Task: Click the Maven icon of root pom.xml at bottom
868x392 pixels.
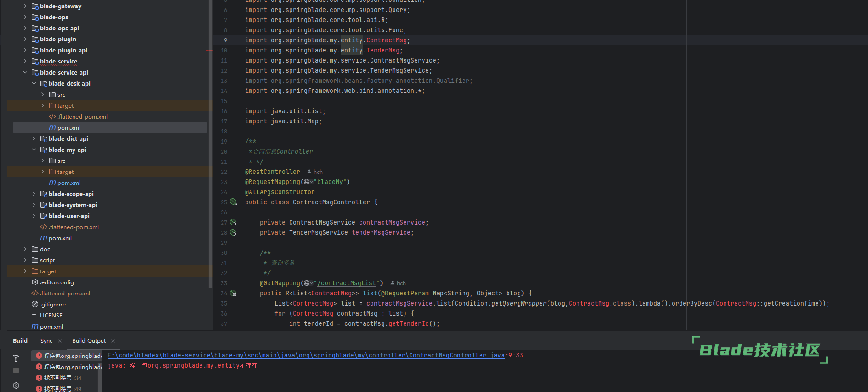Action: click(x=35, y=326)
